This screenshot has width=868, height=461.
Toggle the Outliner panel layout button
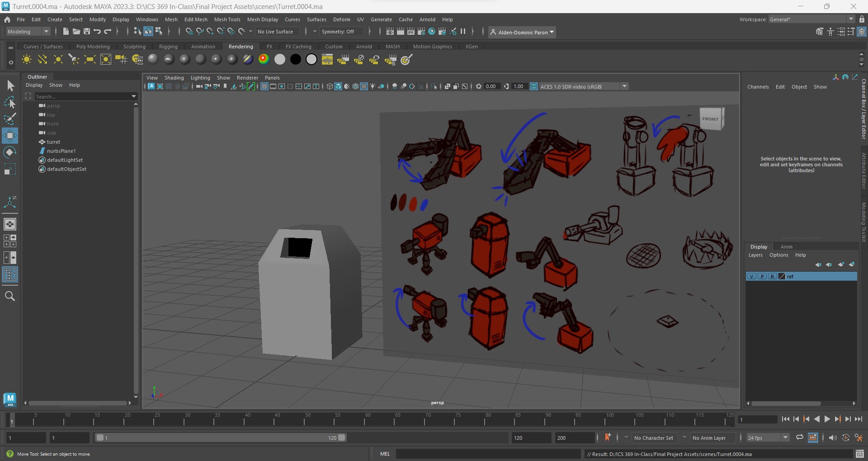[10, 274]
